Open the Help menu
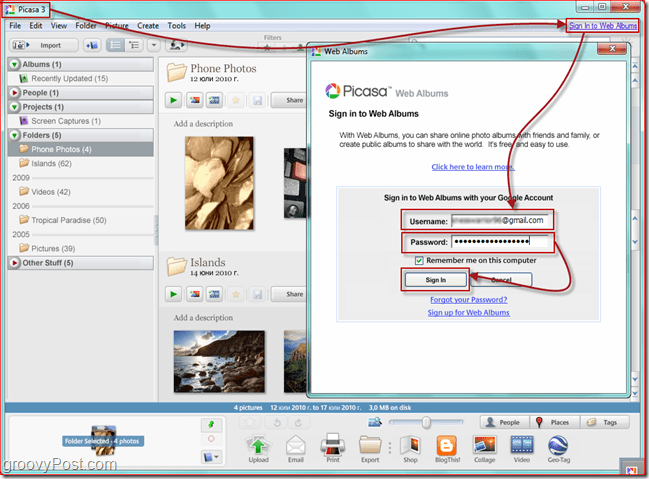Screen dimensions: 649x479 tap(202, 26)
